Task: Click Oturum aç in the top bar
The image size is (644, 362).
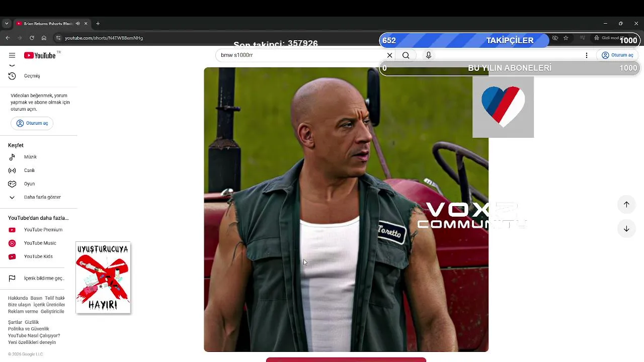Action: [x=617, y=55]
